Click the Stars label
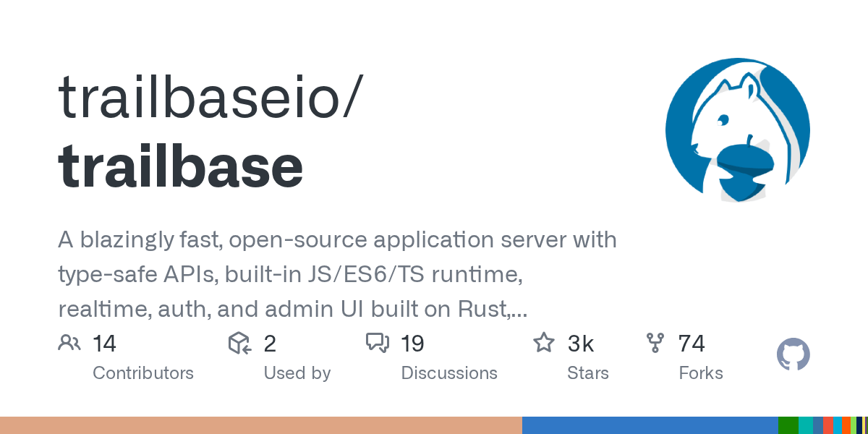Viewport: 868px width, 434px height. point(588,373)
